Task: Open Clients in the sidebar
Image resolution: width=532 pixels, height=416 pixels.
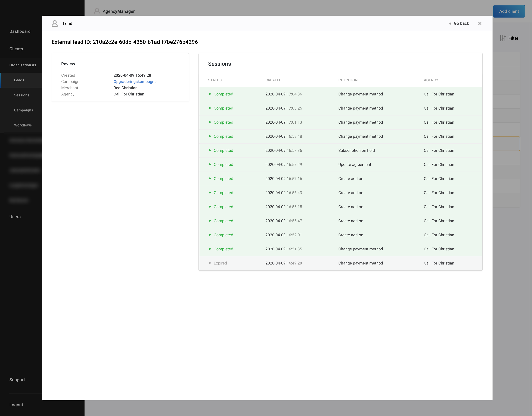Action: [x=16, y=49]
